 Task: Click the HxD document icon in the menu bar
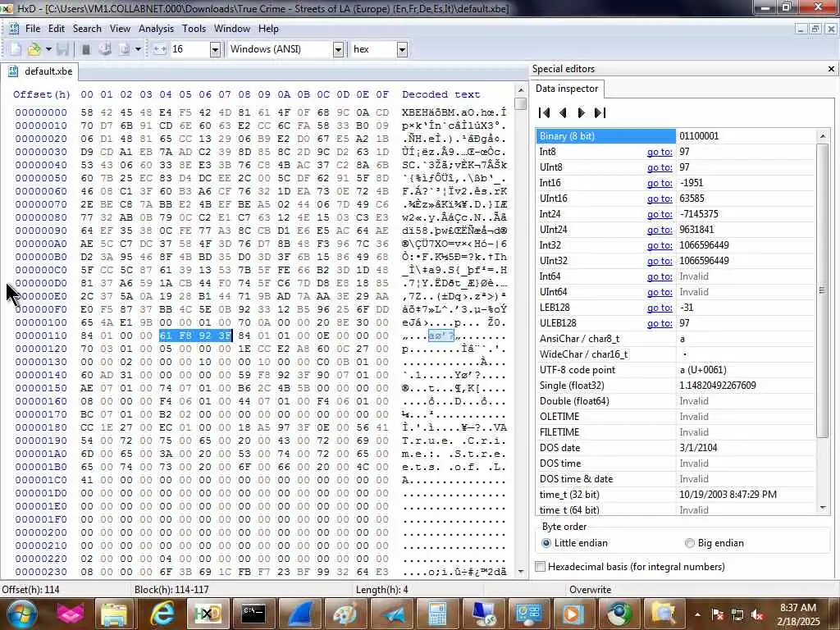click(x=14, y=29)
